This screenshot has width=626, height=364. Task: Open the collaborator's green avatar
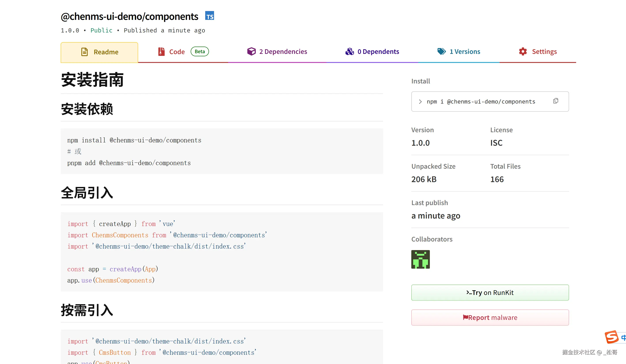click(x=420, y=259)
